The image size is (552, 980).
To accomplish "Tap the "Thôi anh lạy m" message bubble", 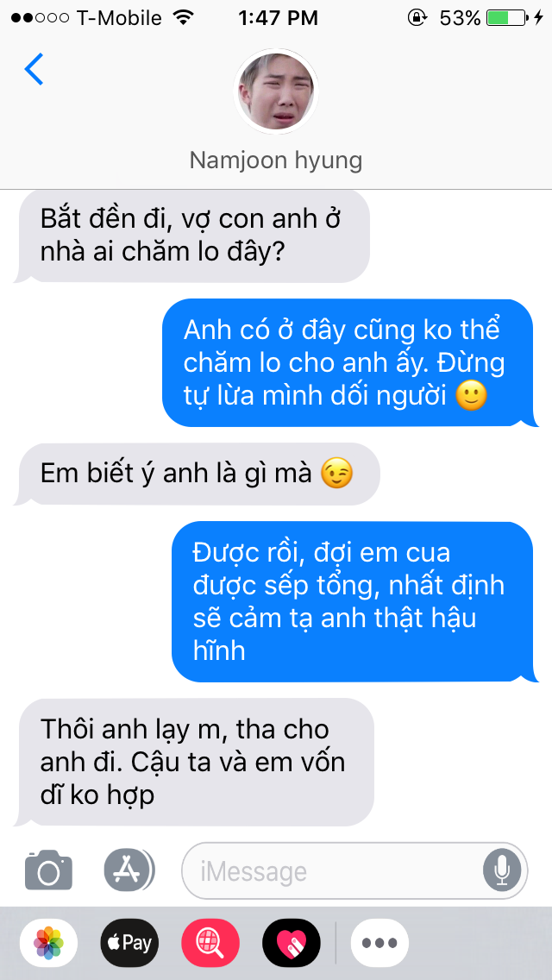I will (194, 763).
